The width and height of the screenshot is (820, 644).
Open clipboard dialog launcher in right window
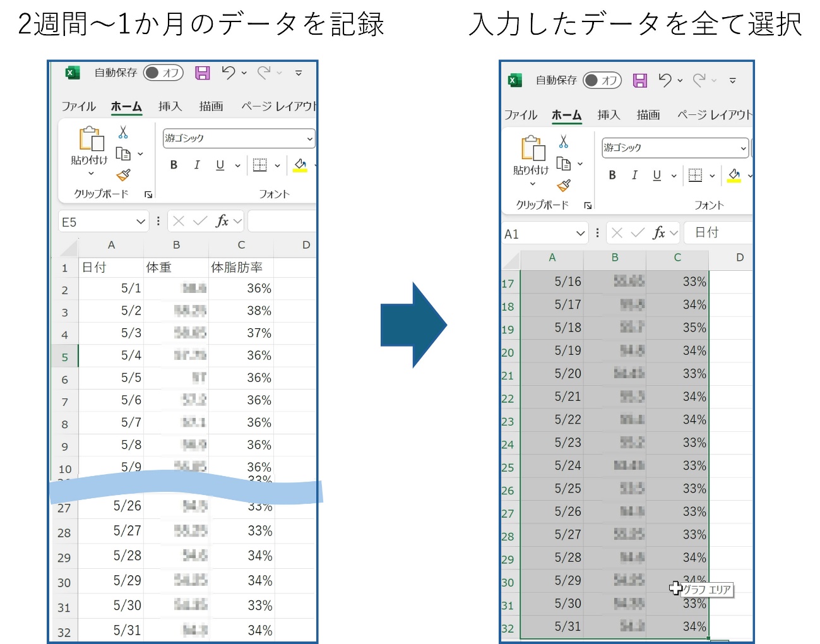(x=588, y=205)
